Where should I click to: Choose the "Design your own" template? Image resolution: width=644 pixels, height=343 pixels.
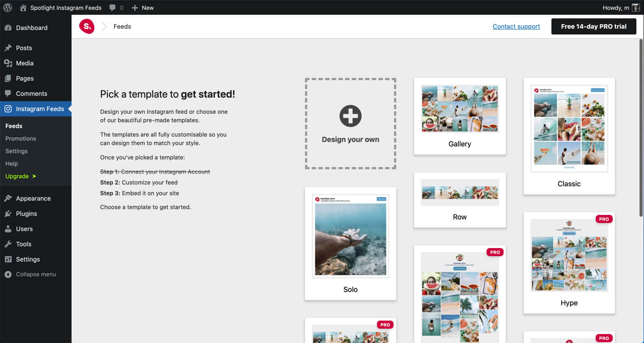pos(350,124)
